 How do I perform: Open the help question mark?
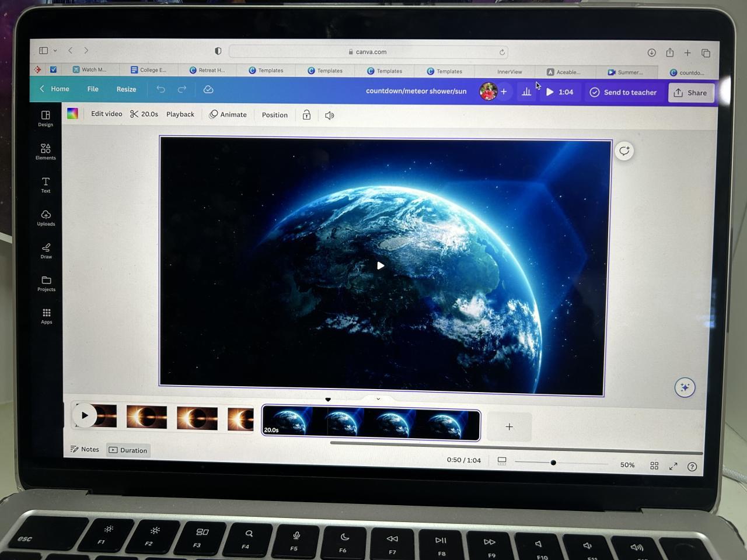(692, 467)
